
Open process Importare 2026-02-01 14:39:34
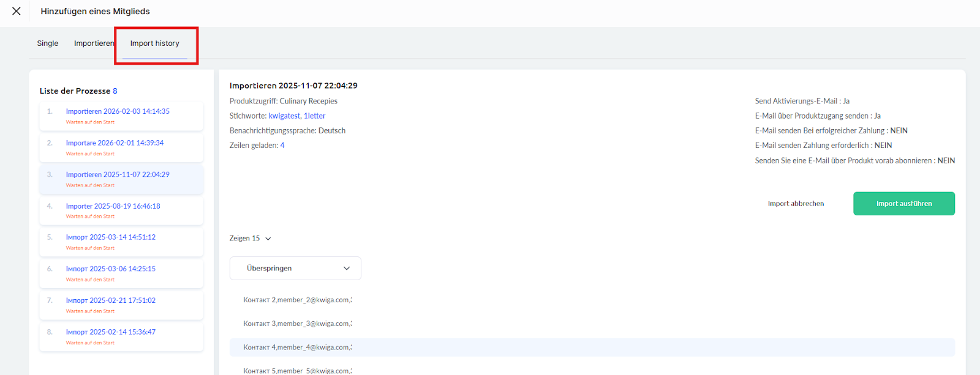coord(115,143)
